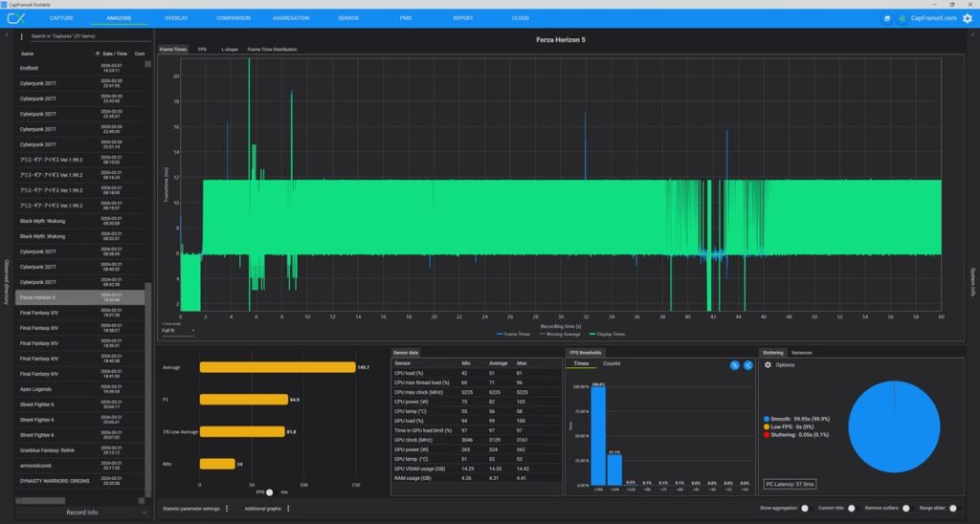Toggle the Show aggregation switch

point(805,509)
